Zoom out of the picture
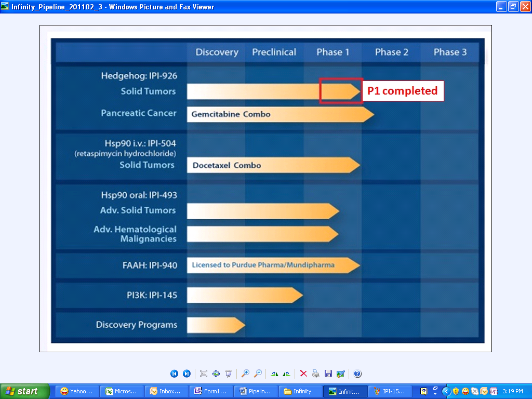 [258, 374]
